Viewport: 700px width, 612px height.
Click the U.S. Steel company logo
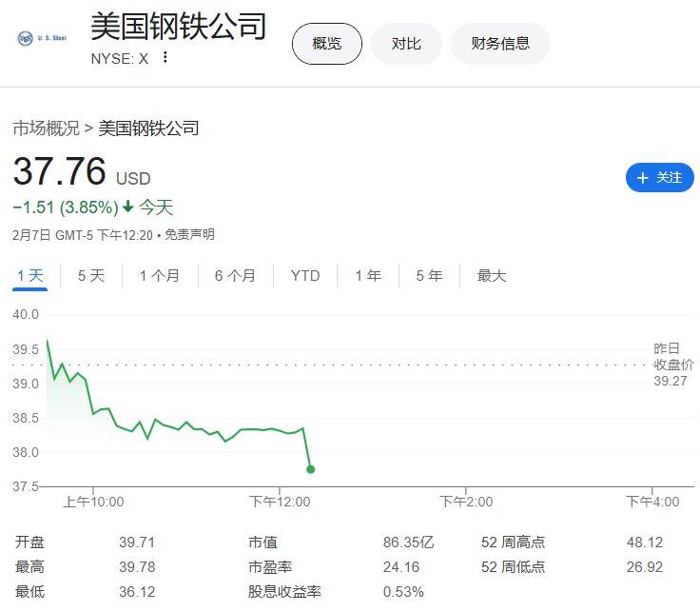(42, 38)
